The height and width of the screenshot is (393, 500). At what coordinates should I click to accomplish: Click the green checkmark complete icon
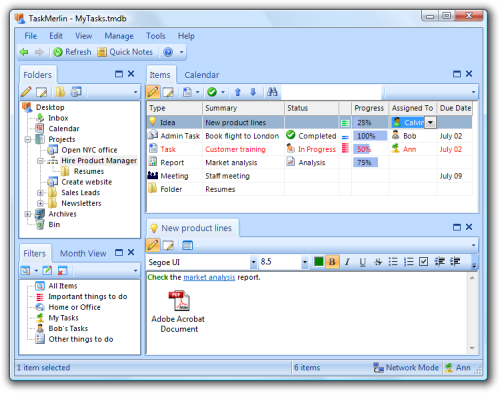212,92
